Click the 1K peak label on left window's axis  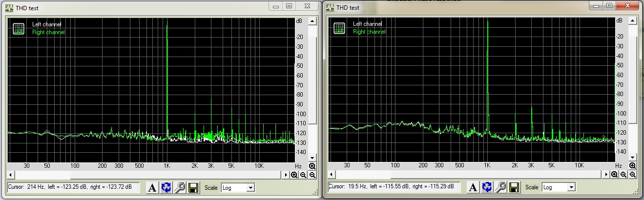167,166
